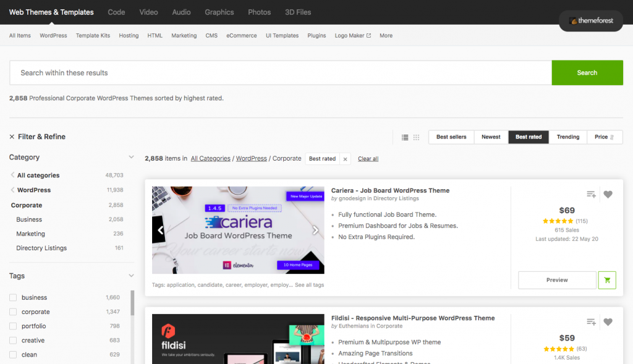Open UI Templates in navigation bar
633x364 pixels.
pos(282,35)
